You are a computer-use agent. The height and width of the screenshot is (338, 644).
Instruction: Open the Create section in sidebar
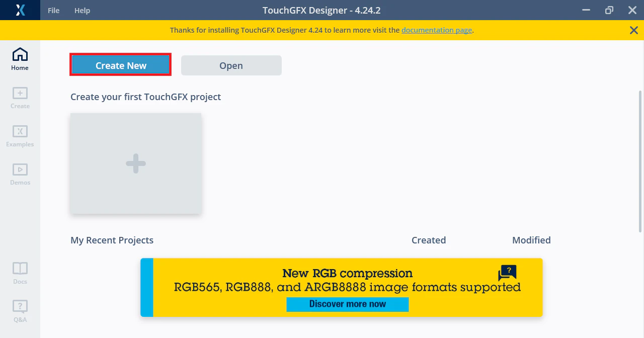20,98
